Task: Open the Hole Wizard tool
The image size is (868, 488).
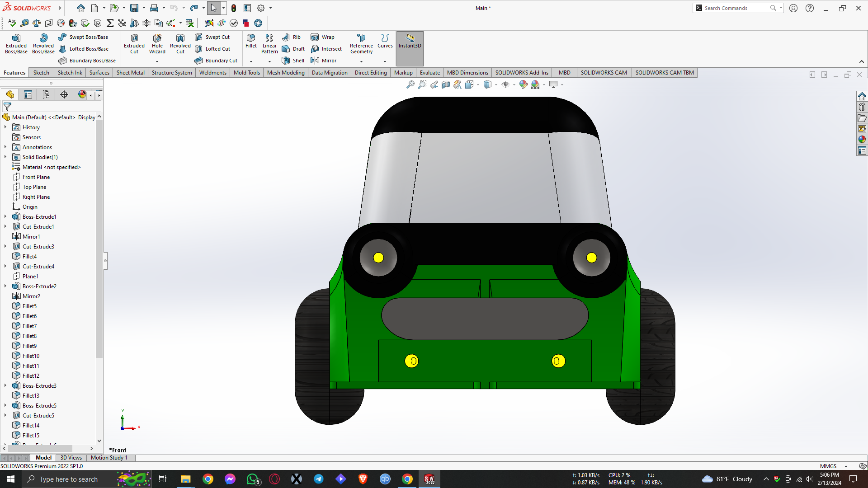Action: tap(157, 43)
